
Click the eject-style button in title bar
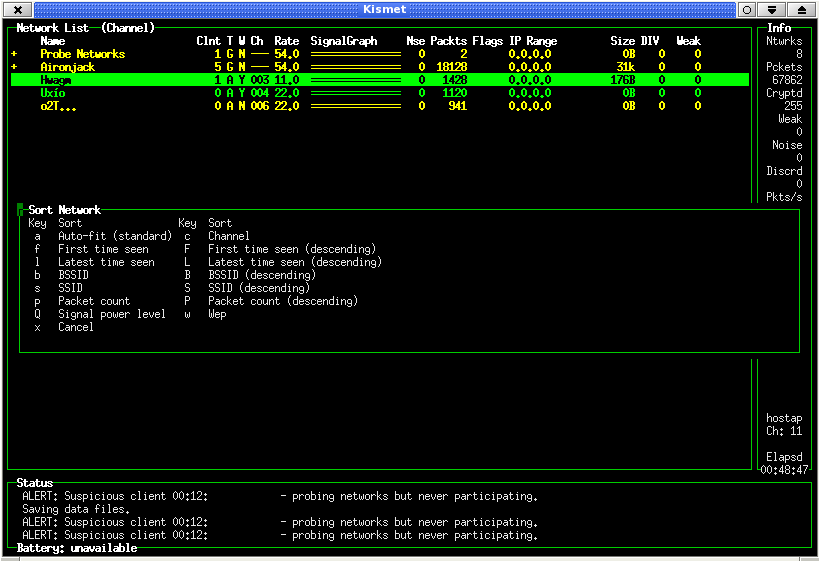(x=803, y=9)
